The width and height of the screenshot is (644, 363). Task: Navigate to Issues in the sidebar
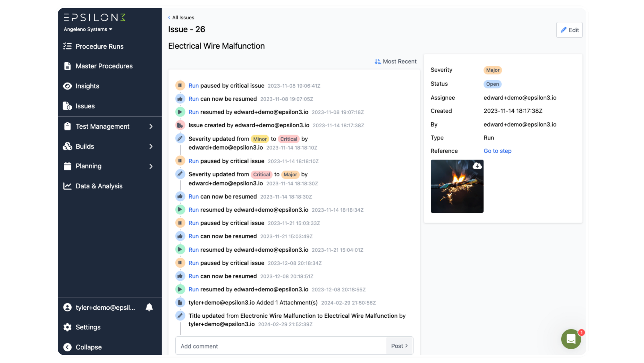[x=85, y=106]
